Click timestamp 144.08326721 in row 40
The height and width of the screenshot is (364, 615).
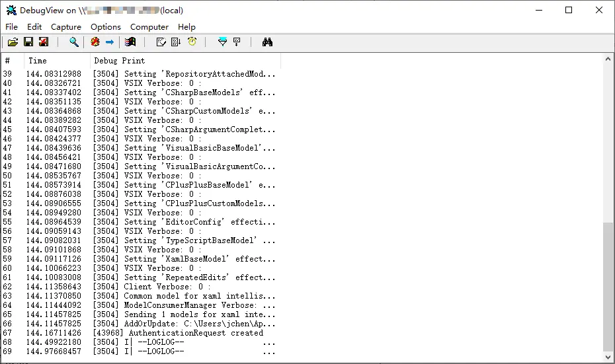[54, 83]
